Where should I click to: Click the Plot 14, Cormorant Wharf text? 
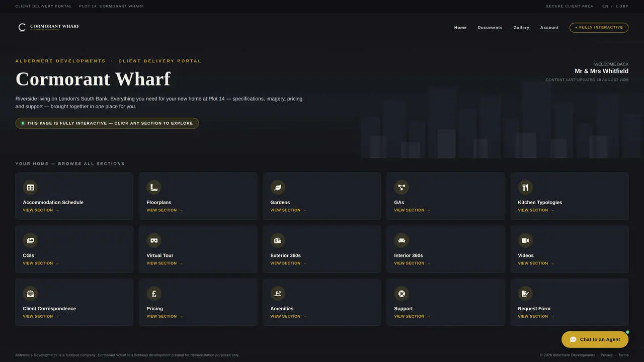111,7
